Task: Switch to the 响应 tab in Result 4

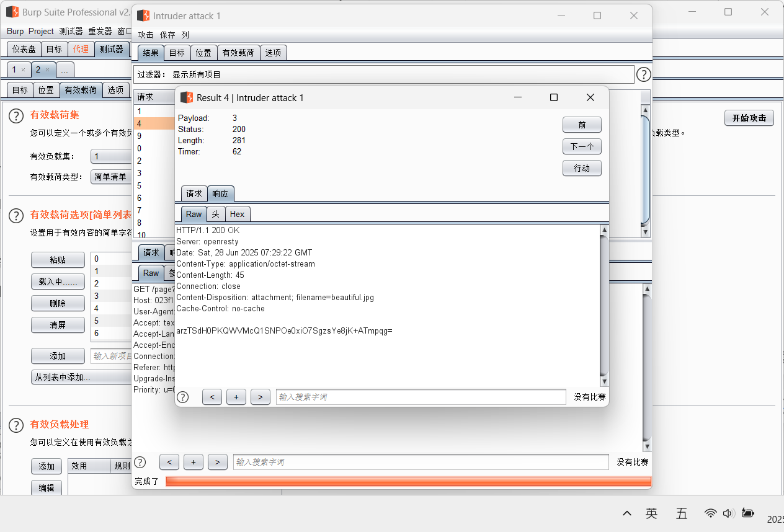Action: click(220, 193)
